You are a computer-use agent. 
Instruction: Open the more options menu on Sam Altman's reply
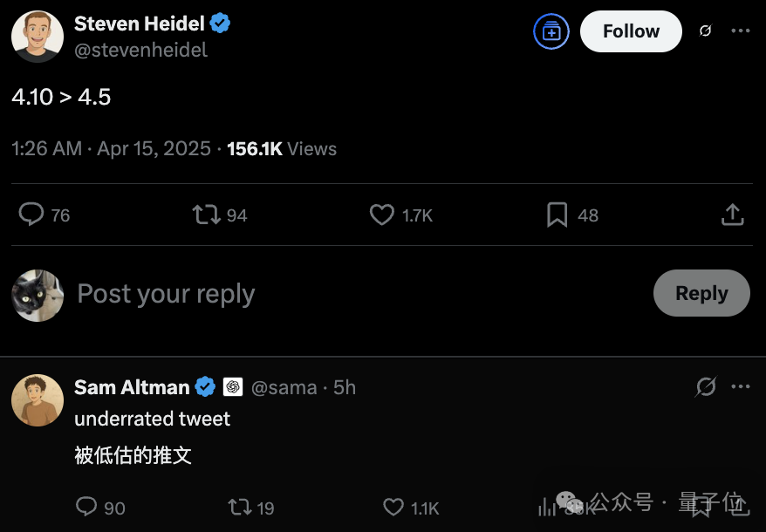point(740,387)
